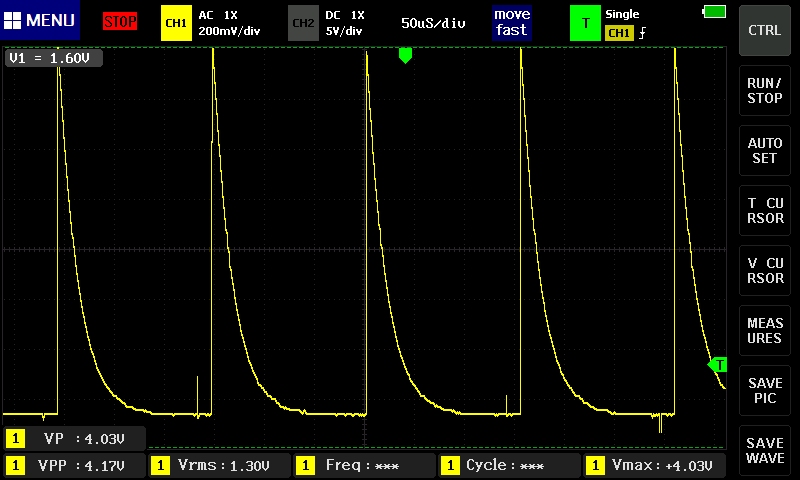Select the Vrms measurement channel icon
800x480 pixels.
(x=160, y=466)
